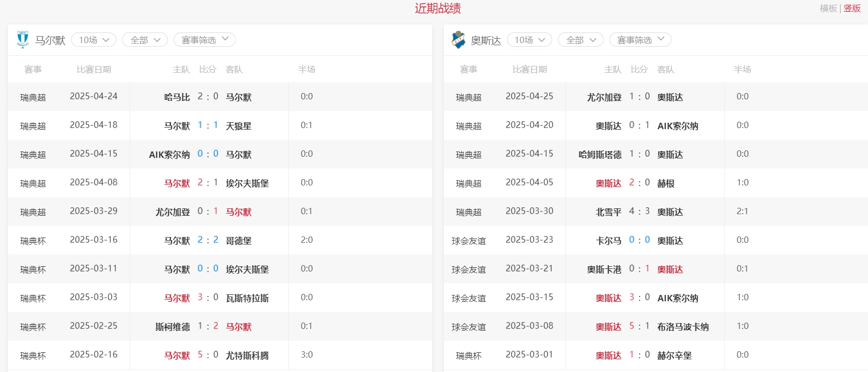Click the 近期战绩 section title
This screenshot has height=372, width=868.
tap(437, 9)
